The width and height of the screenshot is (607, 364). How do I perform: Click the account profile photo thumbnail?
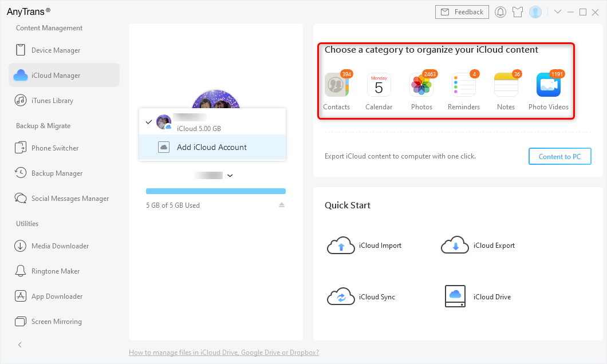pos(164,122)
